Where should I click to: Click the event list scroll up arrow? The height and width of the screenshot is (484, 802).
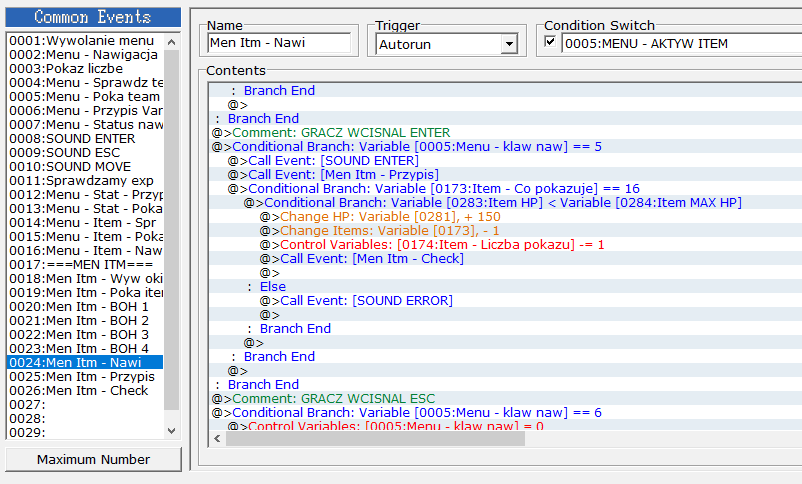click(172, 42)
